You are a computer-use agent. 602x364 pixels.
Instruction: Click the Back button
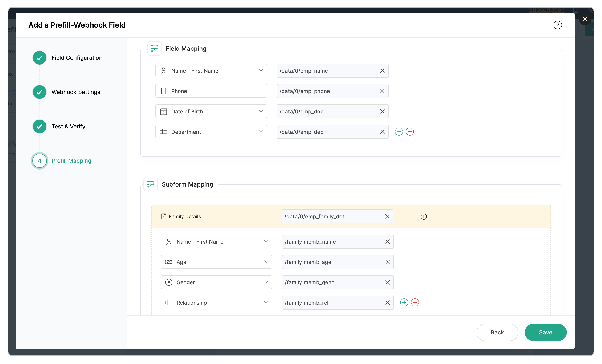pyautogui.click(x=497, y=332)
